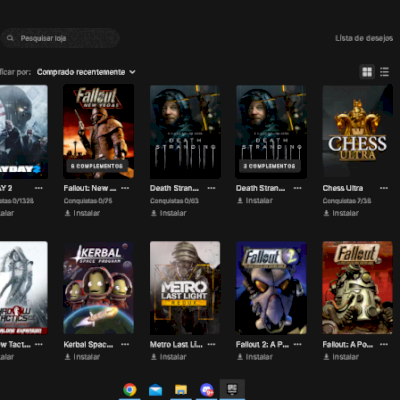
Task: Open first Death Stranding cover art
Action: 185,131
